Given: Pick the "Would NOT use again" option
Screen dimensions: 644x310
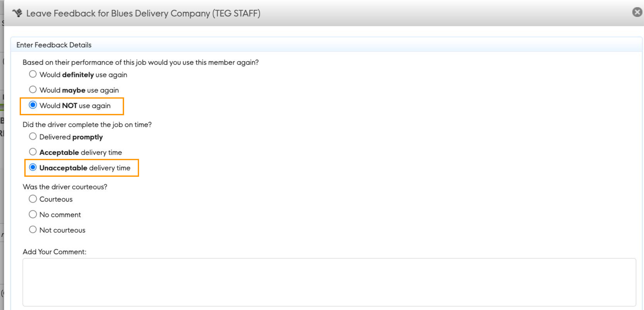Looking at the screenshot, I should tap(33, 105).
